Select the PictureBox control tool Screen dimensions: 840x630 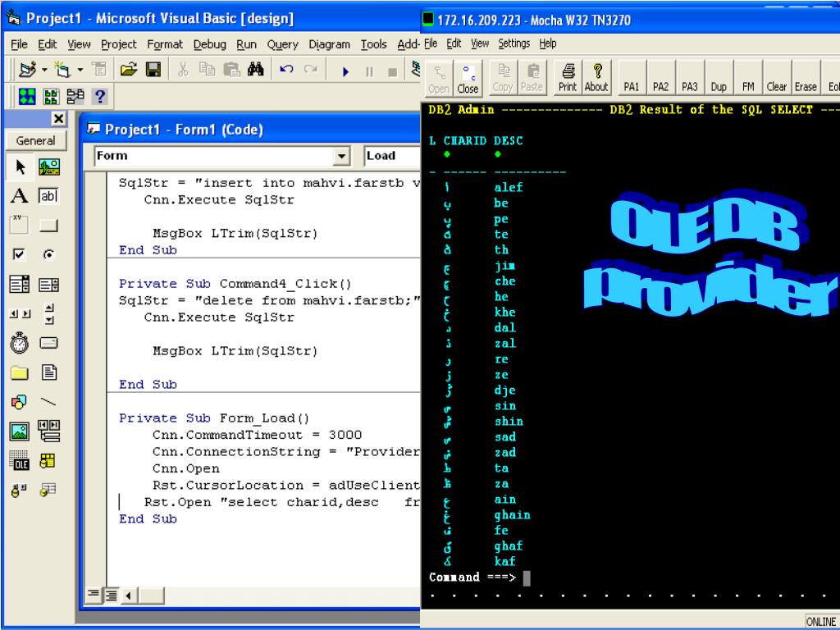click(x=48, y=167)
